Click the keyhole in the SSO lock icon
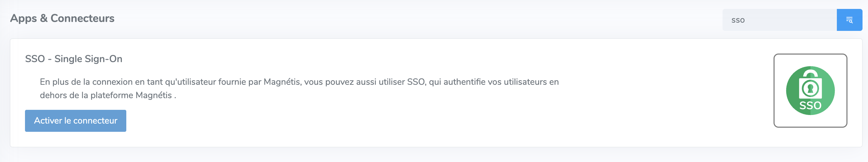The height and width of the screenshot is (162, 868). 810,89
